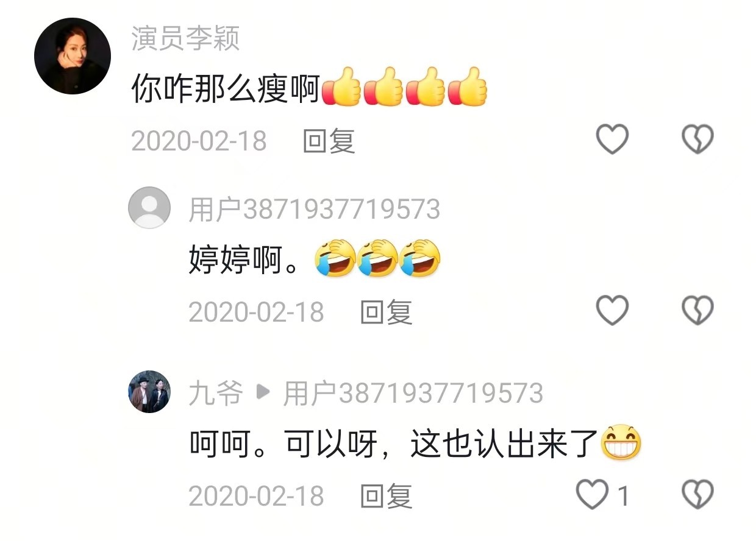Reply to 演员李颖's comment via 回复
Image resolution: width=756 pixels, height=541 pixels.
pos(329,141)
